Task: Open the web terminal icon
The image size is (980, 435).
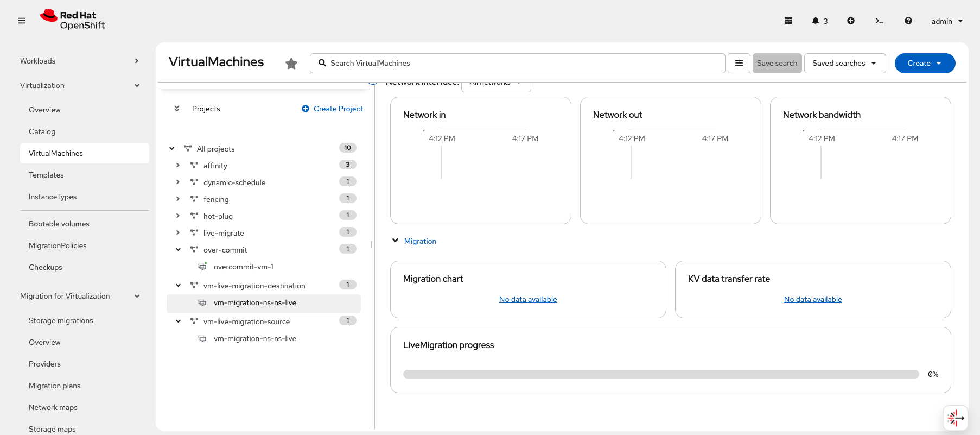Action: pos(879,21)
